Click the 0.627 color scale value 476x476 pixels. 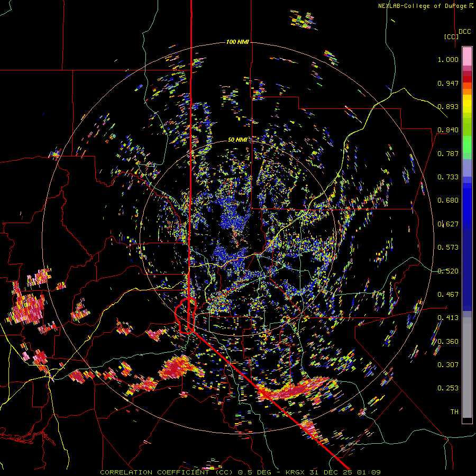[448, 224]
